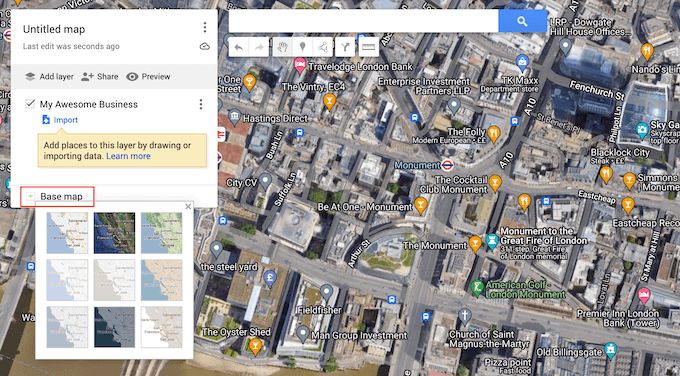Click the Man Group Investment pin
The height and width of the screenshot is (376, 680).
[303, 334]
